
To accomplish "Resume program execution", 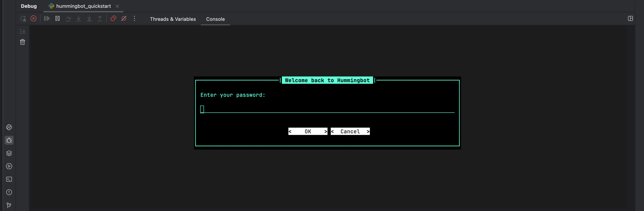I will 47,19.
